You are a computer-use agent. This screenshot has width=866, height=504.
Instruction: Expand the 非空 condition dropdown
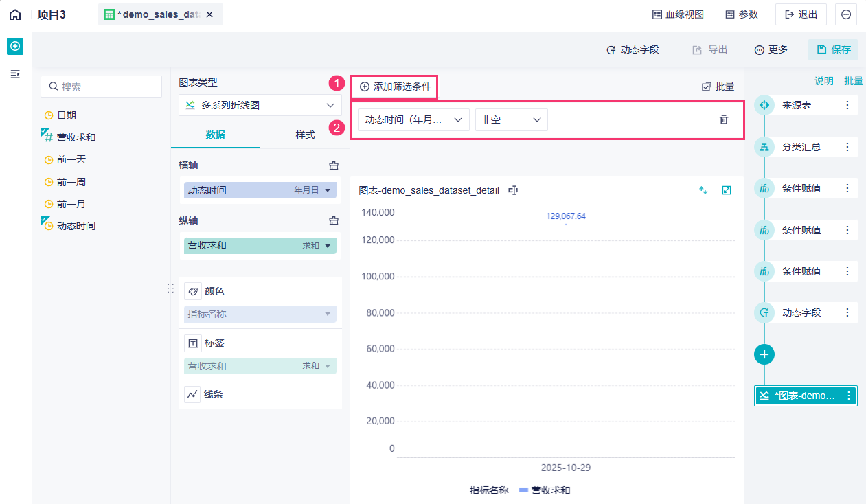511,119
